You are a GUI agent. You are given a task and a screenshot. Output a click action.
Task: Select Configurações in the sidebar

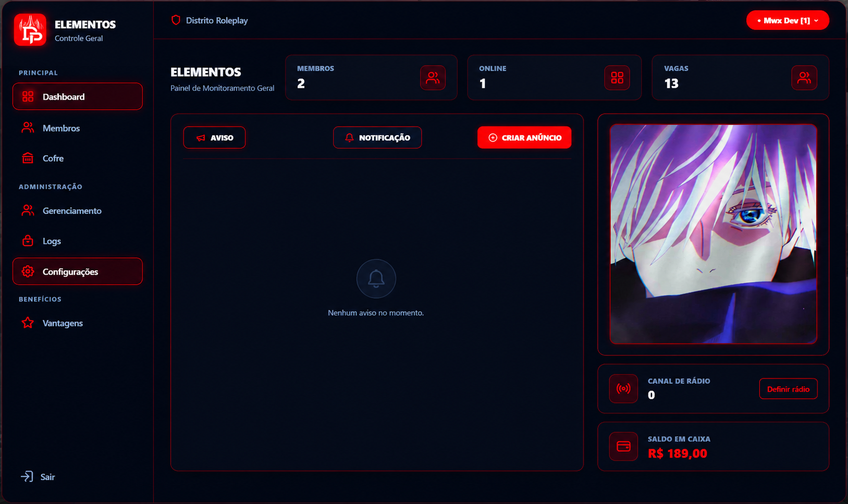(x=78, y=272)
